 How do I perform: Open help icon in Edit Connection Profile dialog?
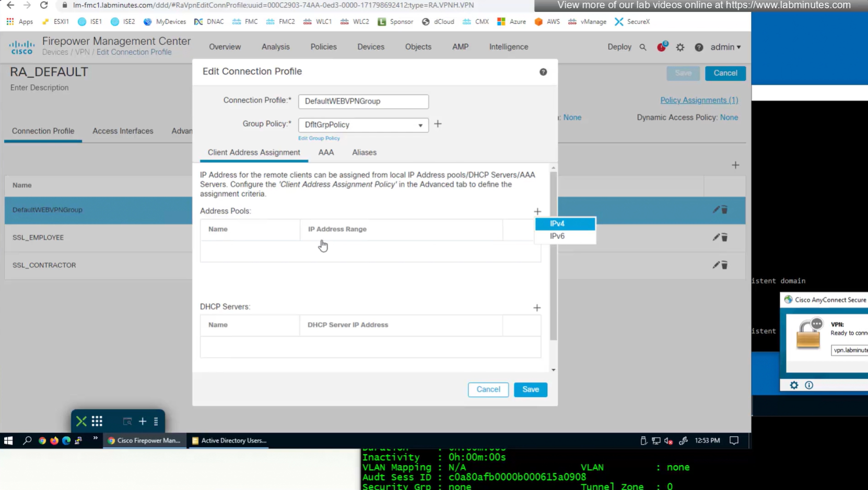pyautogui.click(x=543, y=72)
